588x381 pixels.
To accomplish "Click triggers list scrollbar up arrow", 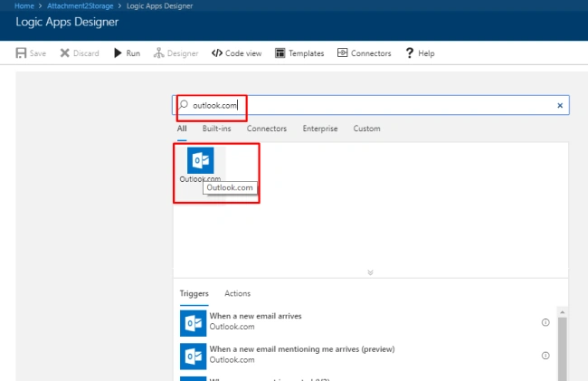I will 562,312.
